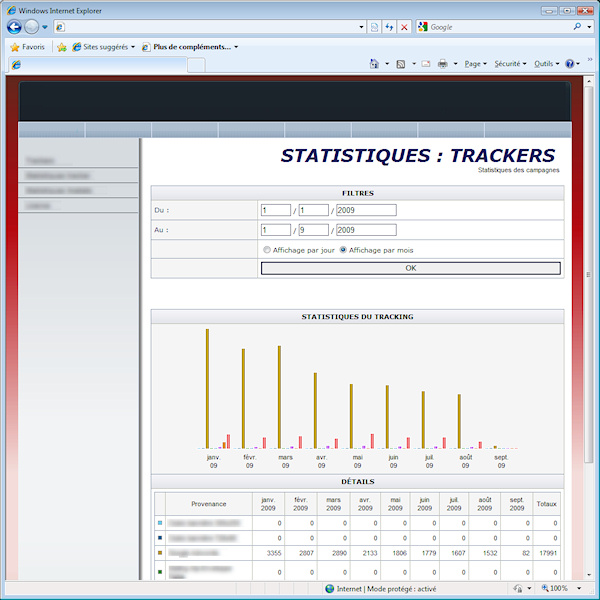Image resolution: width=600 pixels, height=600 pixels.
Task: Open Plus de compléments favorites item
Action: 193,47
